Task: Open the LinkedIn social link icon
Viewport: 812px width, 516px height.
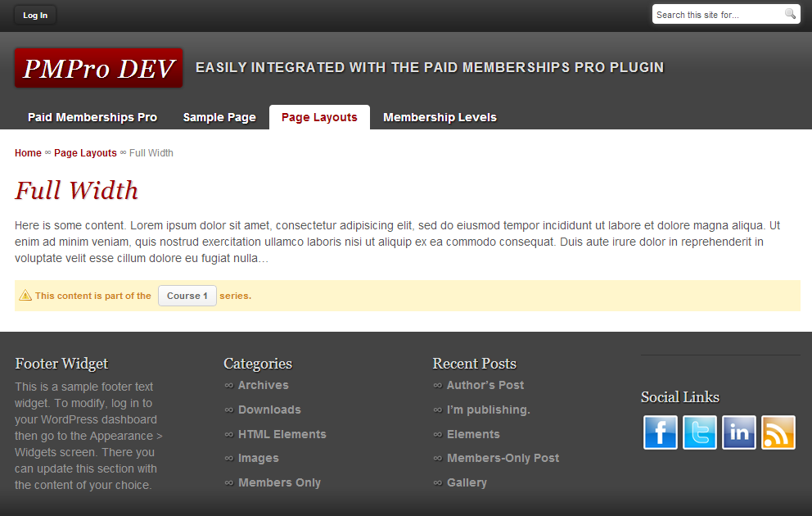Action: [739, 432]
